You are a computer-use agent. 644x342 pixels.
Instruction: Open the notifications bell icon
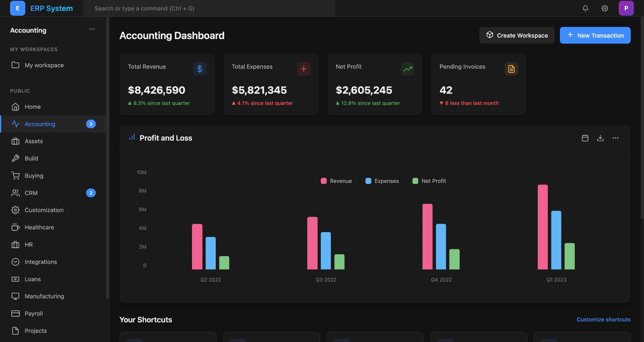coord(585,8)
